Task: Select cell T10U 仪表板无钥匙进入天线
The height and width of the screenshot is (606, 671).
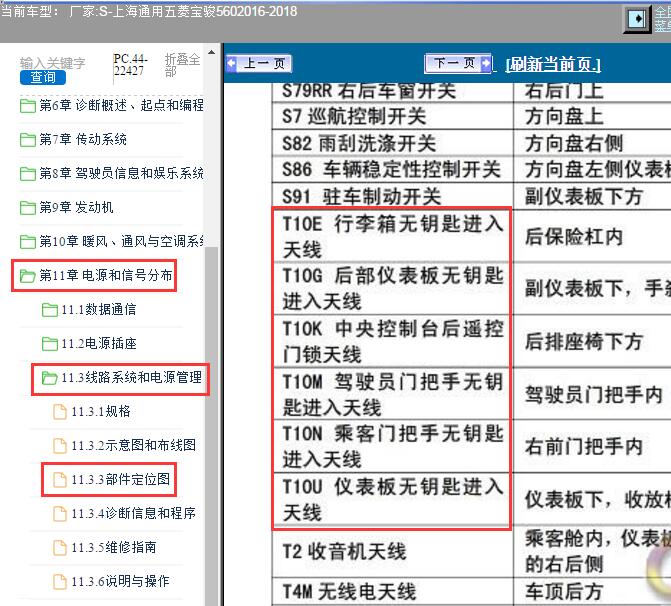Action: point(392,499)
